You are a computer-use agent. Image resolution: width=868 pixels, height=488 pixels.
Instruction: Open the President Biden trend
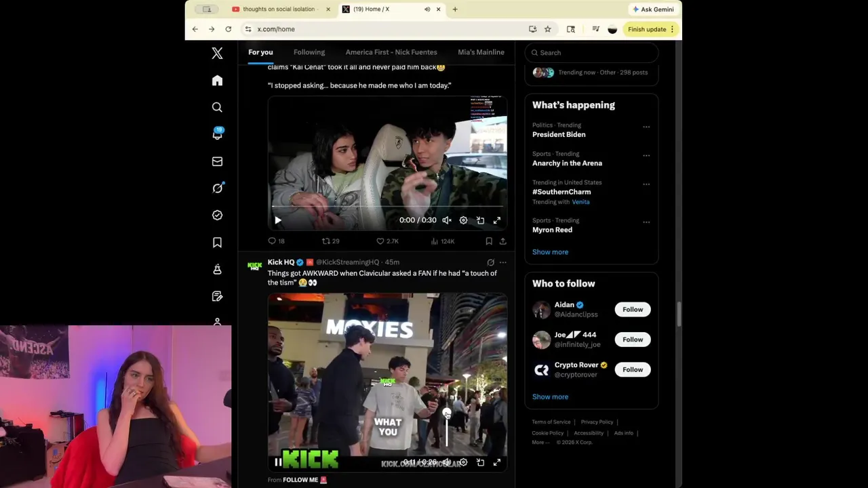[x=559, y=134]
